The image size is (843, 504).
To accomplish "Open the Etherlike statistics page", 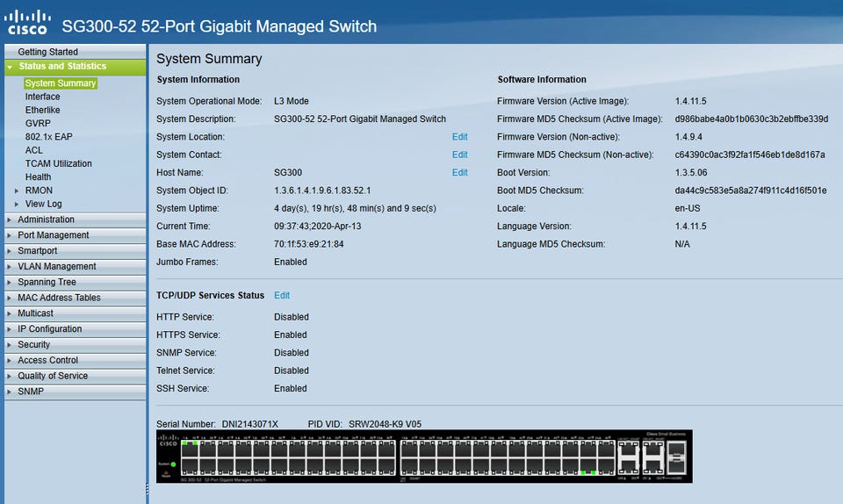I will click(42, 110).
